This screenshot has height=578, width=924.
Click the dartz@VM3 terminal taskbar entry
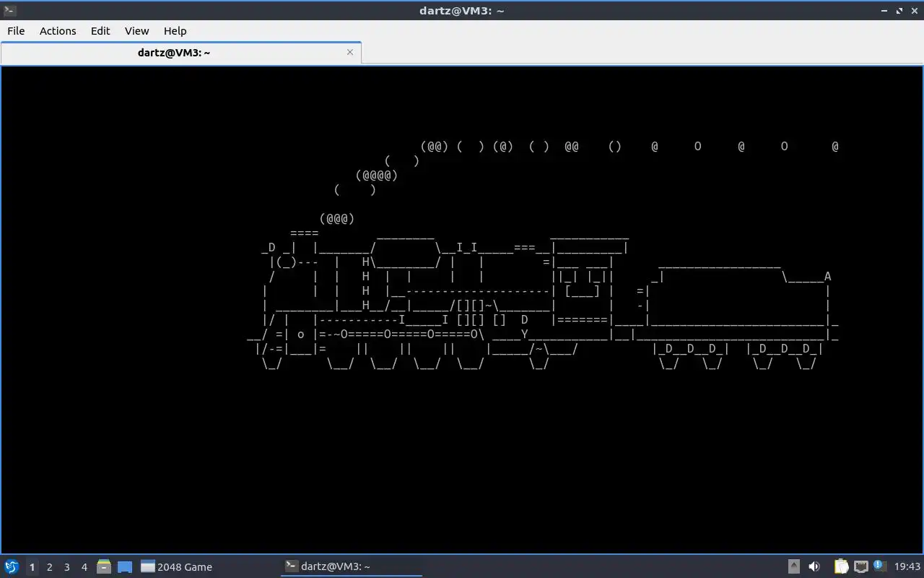click(x=352, y=566)
